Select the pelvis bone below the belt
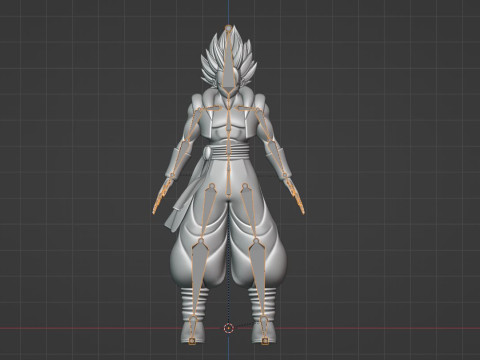 [229, 183]
